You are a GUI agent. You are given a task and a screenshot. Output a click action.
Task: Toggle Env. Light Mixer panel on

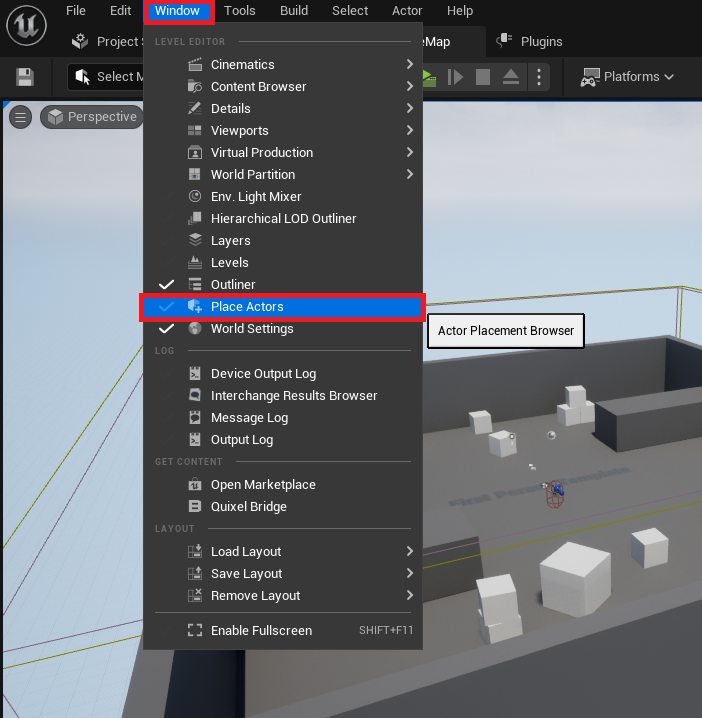(x=282, y=196)
